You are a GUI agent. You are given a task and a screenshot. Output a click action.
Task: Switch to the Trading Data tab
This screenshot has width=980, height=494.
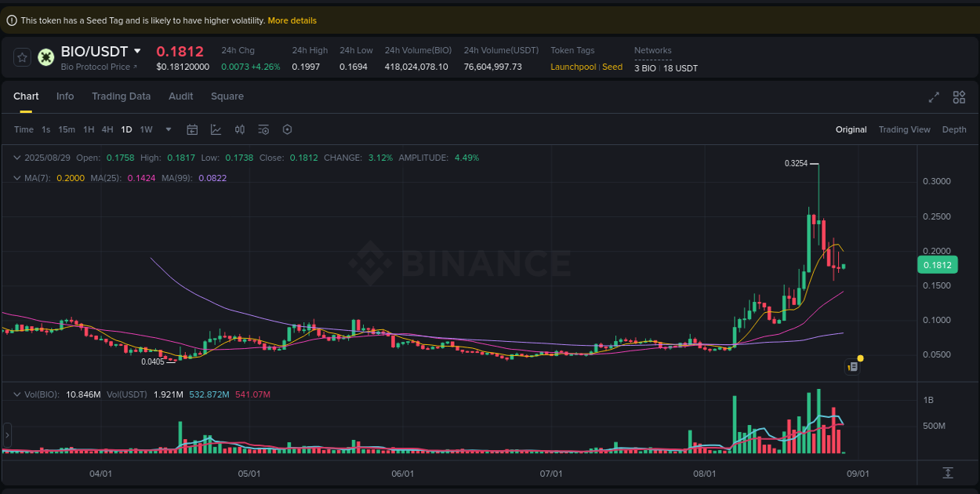pos(122,96)
